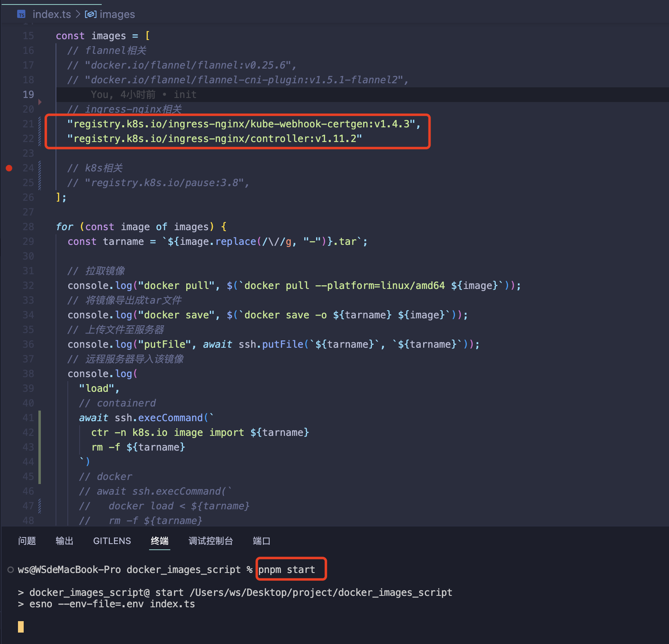Click the project path link in terminal output

[321, 593]
